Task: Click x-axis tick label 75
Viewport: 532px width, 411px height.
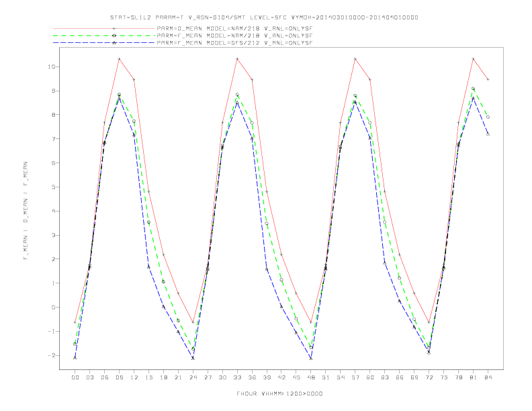Action: pyautogui.click(x=444, y=377)
